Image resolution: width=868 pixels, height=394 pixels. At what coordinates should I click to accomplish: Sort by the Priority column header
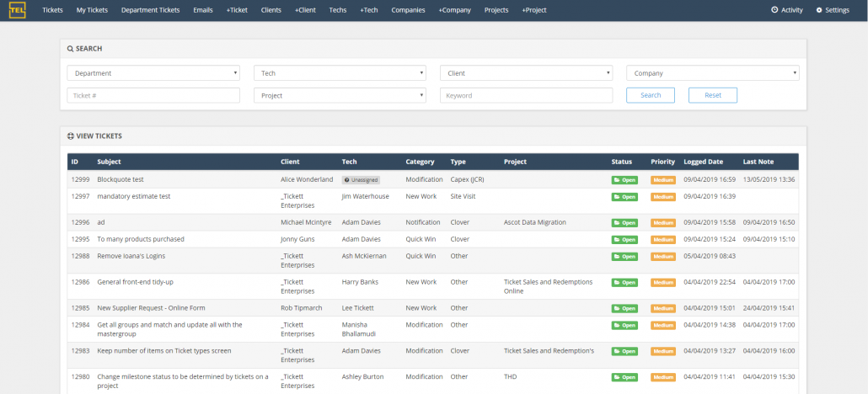click(663, 162)
